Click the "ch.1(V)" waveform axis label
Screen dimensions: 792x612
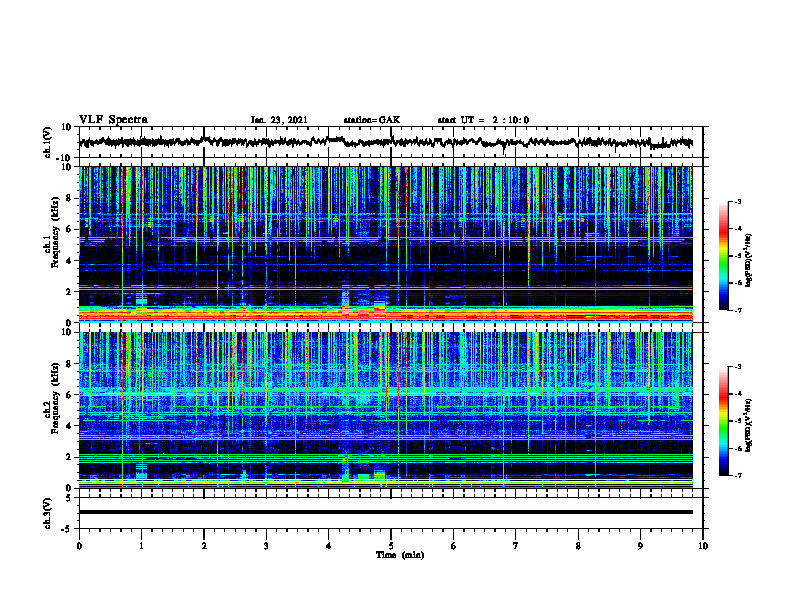tap(47, 142)
